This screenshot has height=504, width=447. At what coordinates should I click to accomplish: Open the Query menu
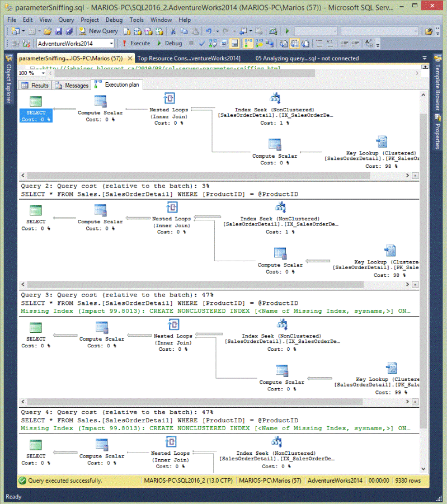pyautogui.click(x=66, y=20)
